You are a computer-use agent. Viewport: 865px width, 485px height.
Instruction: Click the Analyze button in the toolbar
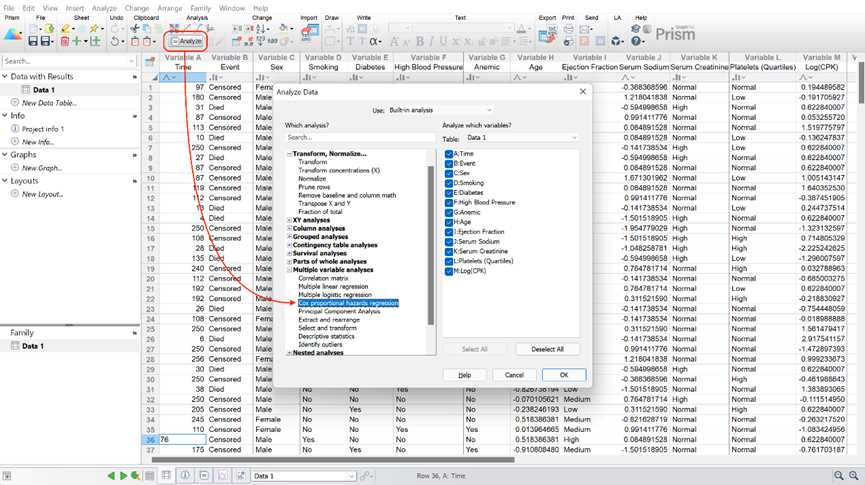click(185, 41)
